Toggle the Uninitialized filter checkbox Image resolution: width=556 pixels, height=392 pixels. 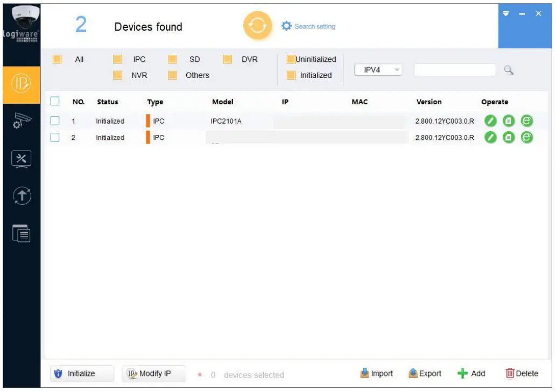coord(291,59)
